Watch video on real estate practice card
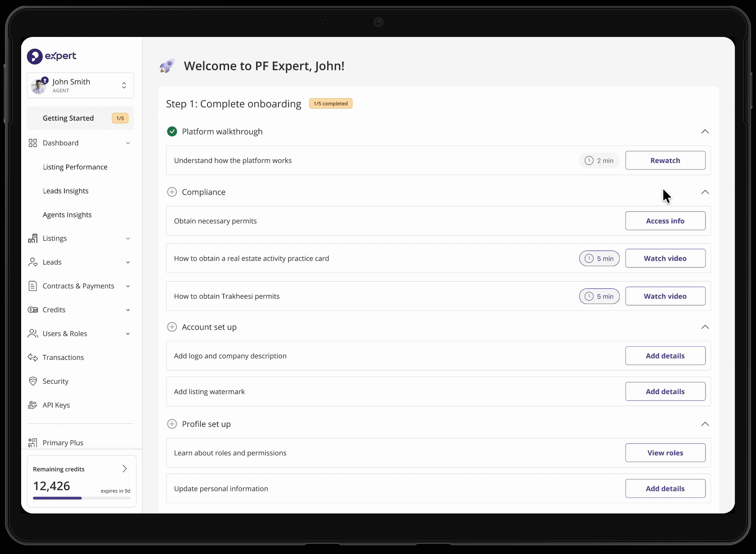Image resolution: width=756 pixels, height=554 pixels. click(665, 259)
